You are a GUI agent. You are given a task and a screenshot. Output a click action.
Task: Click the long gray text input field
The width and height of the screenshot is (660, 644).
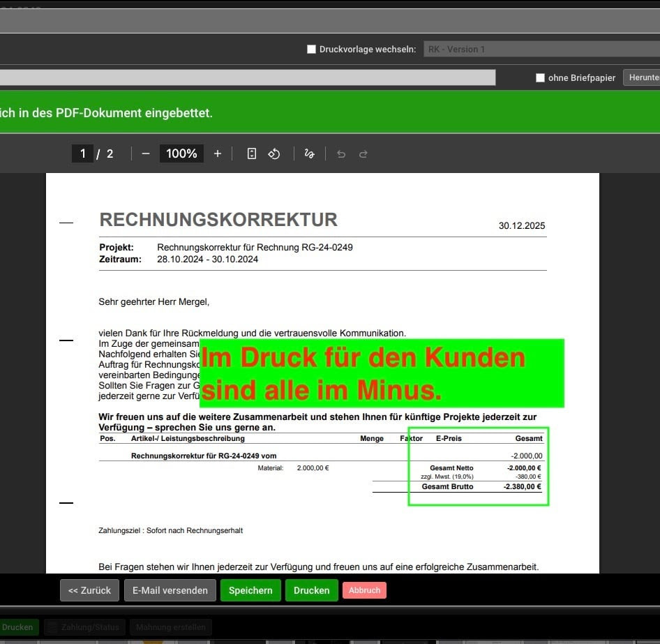pos(248,77)
